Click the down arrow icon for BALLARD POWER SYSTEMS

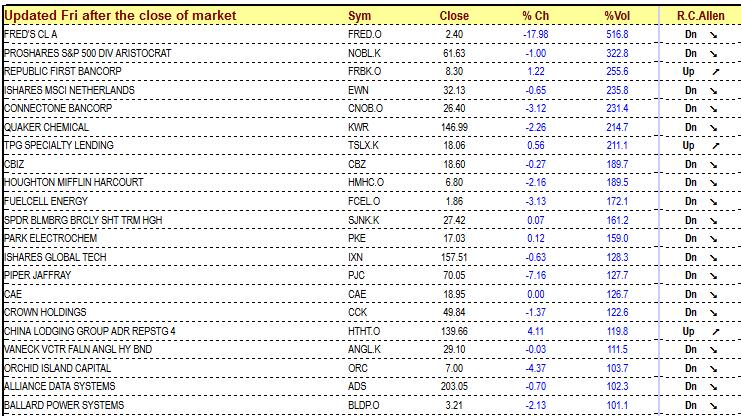(713, 406)
